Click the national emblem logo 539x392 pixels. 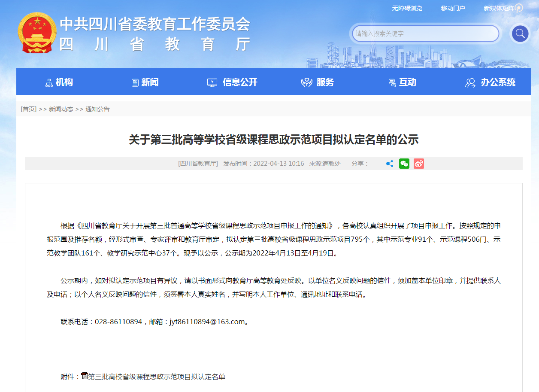[x=37, y=33]
